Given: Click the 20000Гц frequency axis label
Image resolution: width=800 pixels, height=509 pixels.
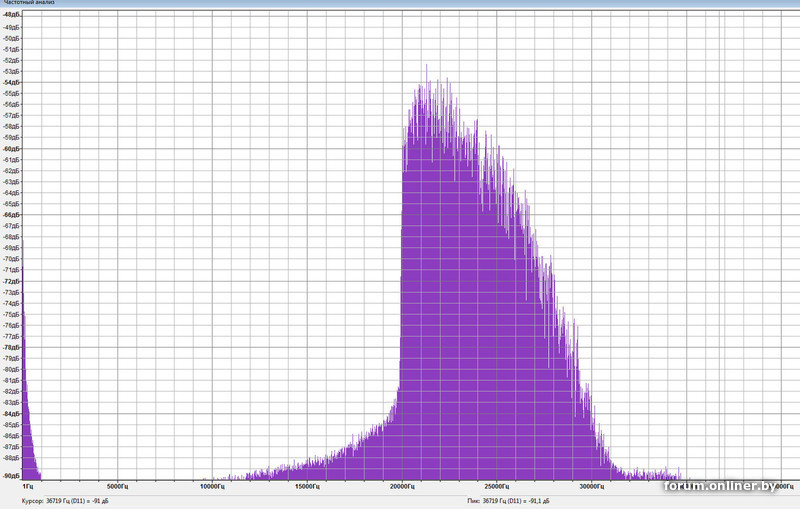Looking at the screenshot, I should 402,486.
